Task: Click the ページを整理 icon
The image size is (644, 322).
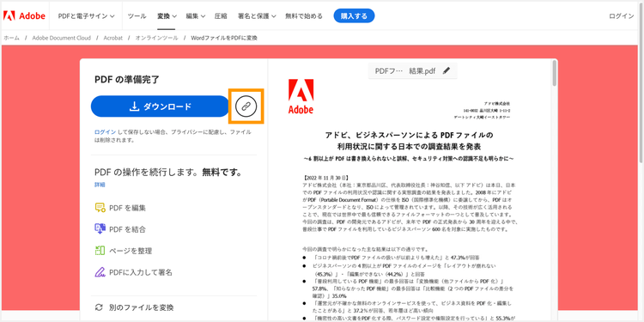Action: pyautogui.click(x=100, y=251)
